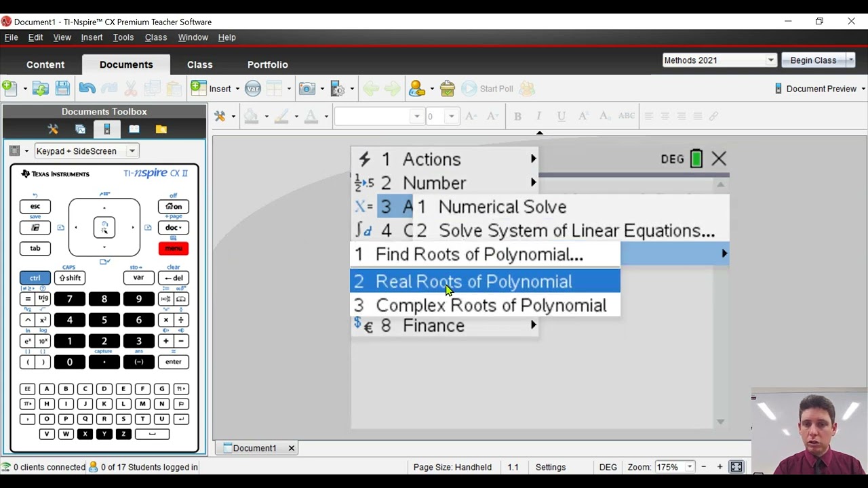Viewport: 868px width, 488px height.
Task: Click the page layout grid icon
Action: pos(274,89)
